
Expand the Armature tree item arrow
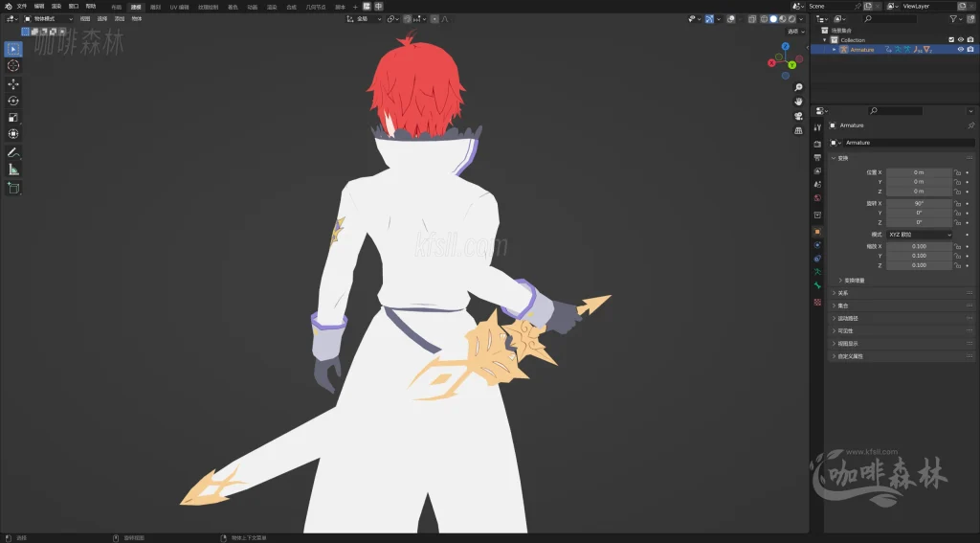tap(834, 50)
